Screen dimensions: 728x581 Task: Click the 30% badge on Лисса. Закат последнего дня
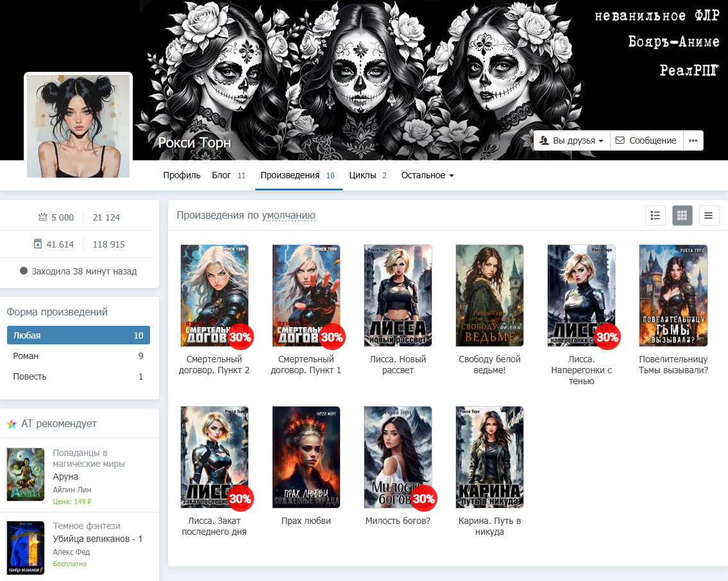[x=240, y=498]
